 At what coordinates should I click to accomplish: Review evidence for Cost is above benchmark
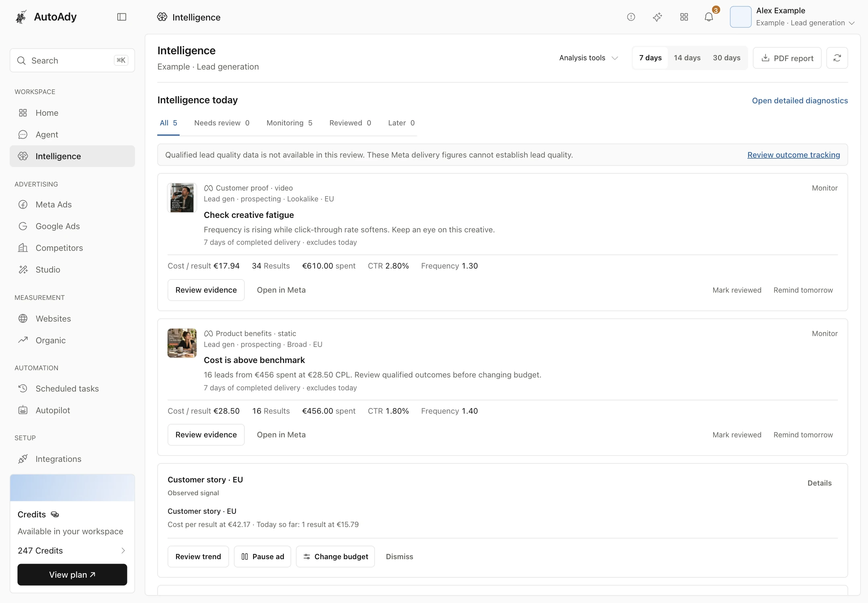coord(206,435)
